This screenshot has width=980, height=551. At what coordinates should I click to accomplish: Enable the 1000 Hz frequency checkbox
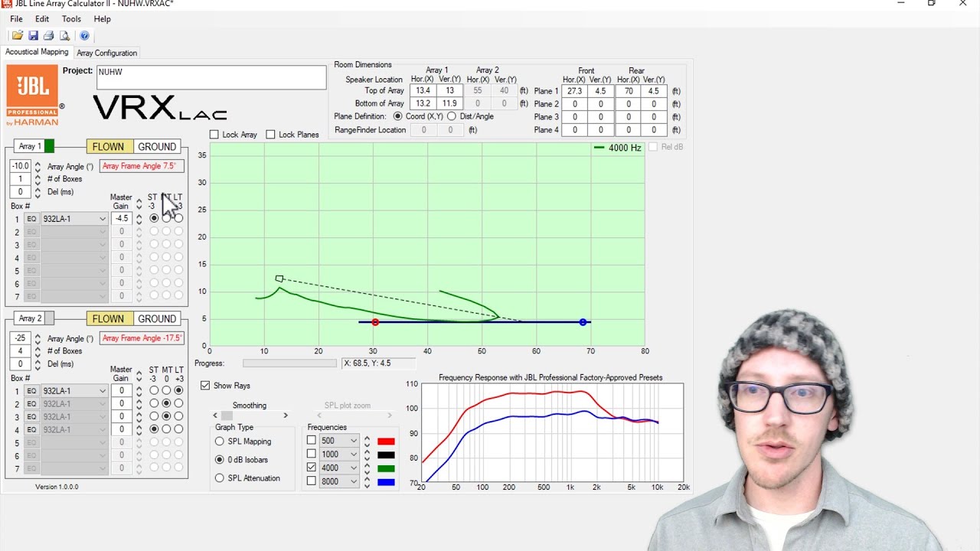(x=312, y=455)
